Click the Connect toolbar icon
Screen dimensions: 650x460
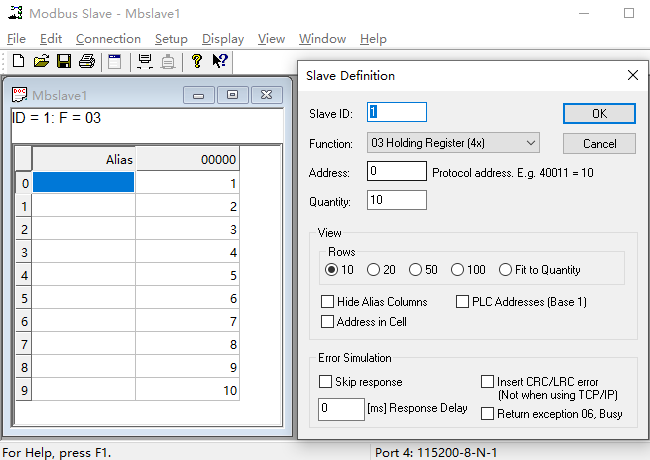tap(145, 61)
